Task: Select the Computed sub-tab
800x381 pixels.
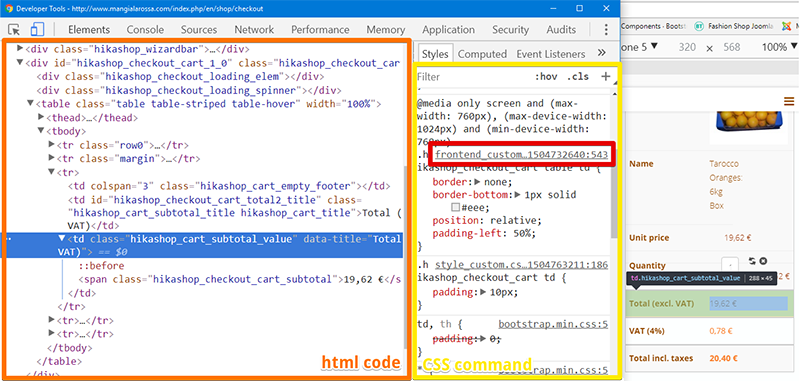Action: [482, 54]
